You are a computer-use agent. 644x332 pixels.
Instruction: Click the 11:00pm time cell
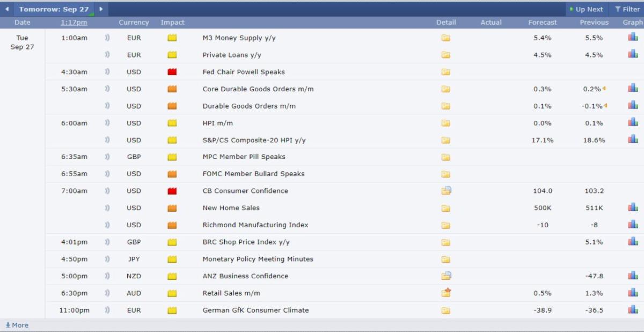[x=75, y=310]
